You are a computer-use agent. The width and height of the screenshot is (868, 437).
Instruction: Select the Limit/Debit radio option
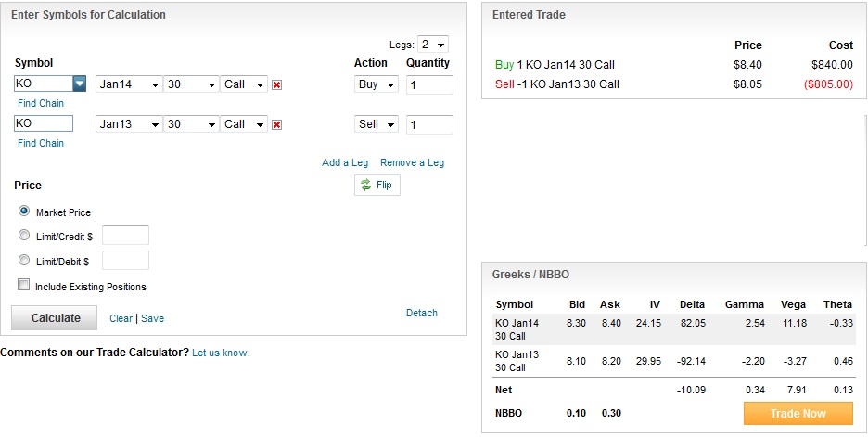[x=24, y=261]
